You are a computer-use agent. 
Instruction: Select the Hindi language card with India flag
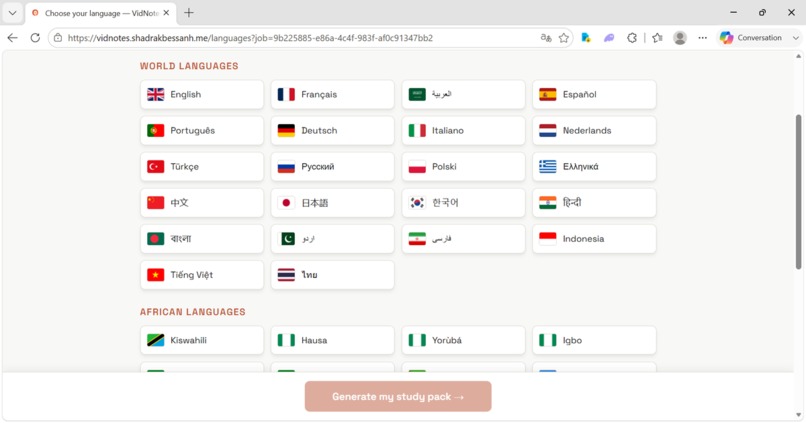pos(594,203)
